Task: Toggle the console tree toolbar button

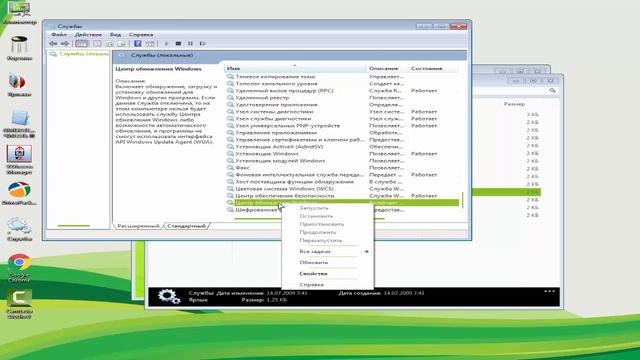Action: [x=82, y=43]
